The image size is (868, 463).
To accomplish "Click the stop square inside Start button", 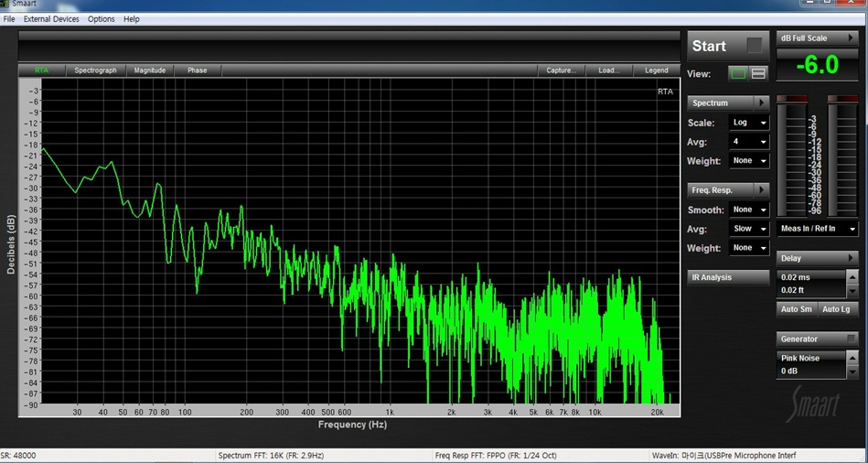I will pyautogui.click(x=755, y=46).
